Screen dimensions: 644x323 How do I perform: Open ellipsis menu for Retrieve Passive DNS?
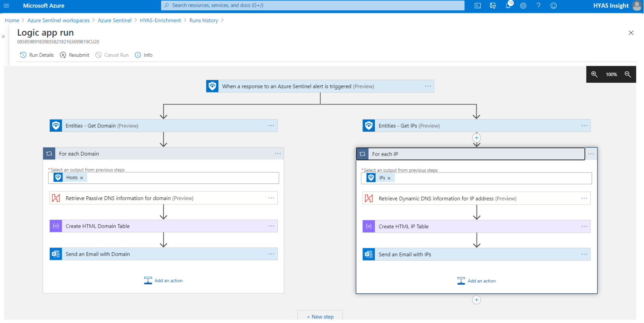(271, 198)
